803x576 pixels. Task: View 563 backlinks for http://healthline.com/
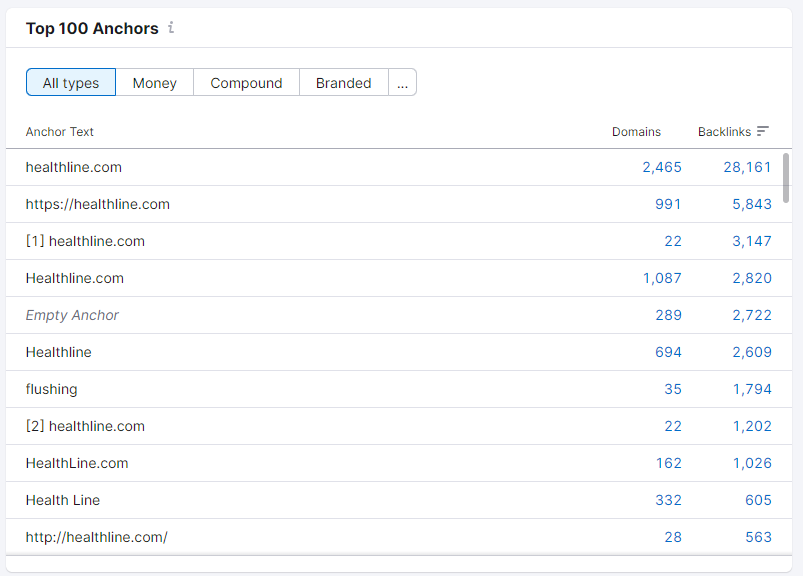(x=758, y=537)
